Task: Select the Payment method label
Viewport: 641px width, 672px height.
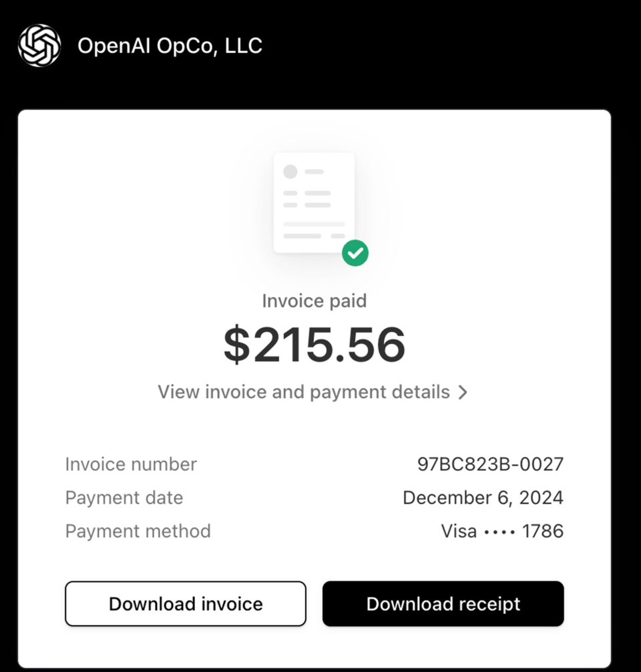Action: pos(138,531)
